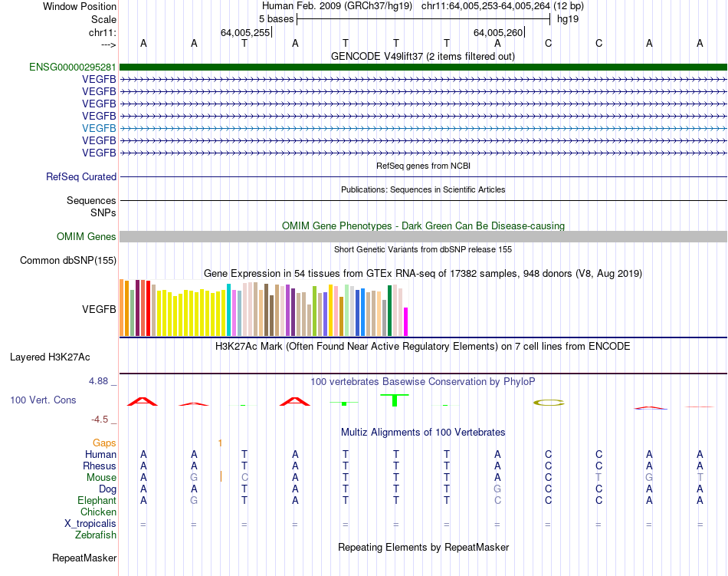Click the X_tropicalis species label
Image resolution: width=728 pixels, height=576 pixels.
pyautogui.click(x=90, y=524)
